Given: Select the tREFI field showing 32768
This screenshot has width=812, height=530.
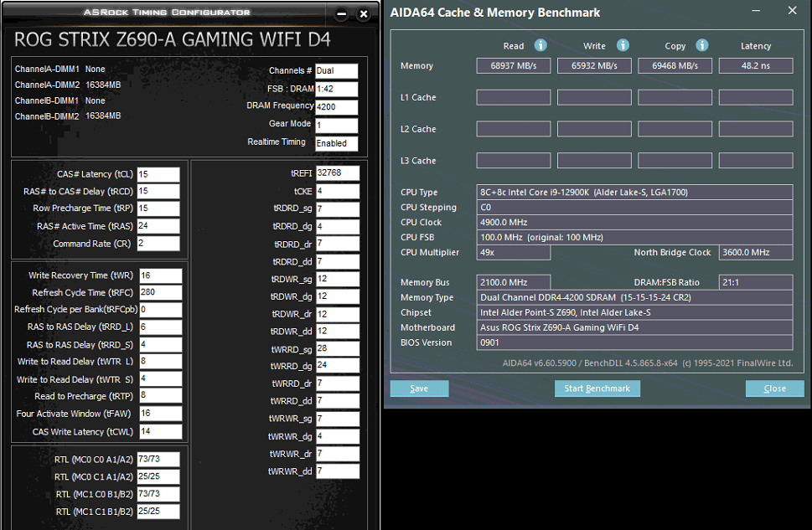Looking at the screenshot, I should pyautogui.click(x=338, y=172).
